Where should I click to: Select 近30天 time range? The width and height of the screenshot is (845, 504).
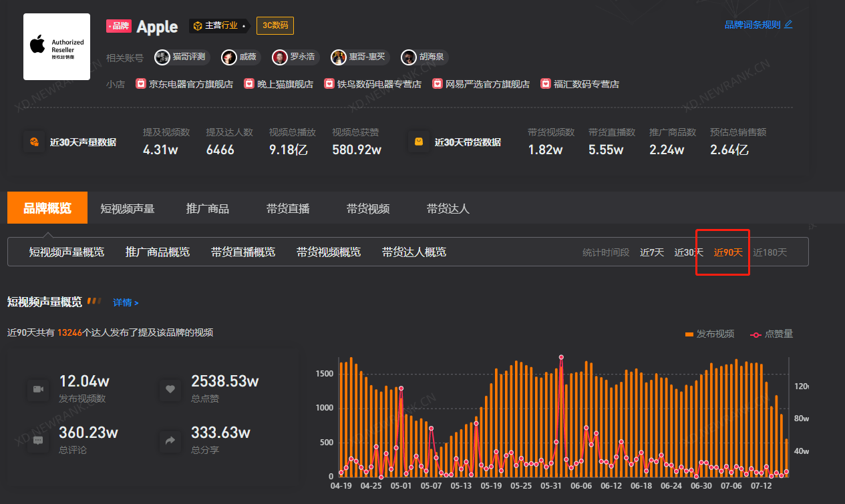pos(689,252)
